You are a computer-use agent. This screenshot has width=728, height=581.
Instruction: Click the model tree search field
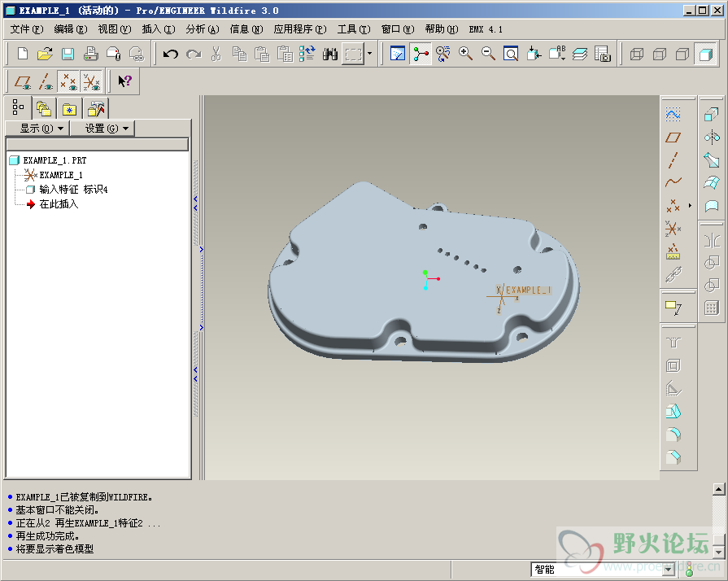point(97,144)
